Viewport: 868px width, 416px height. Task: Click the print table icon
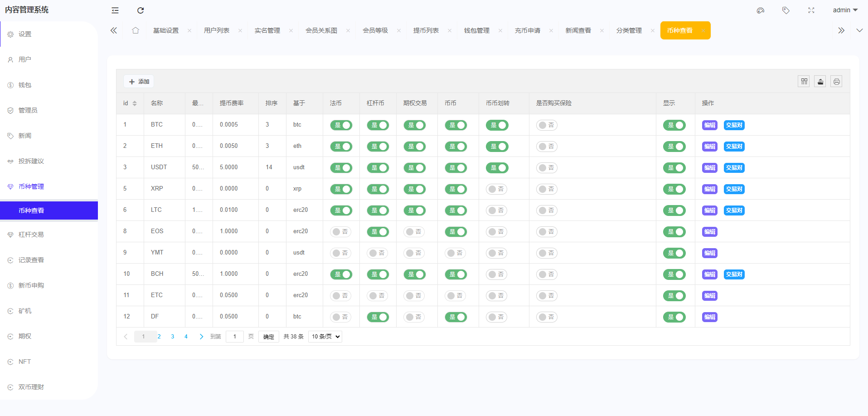click(837, 82)
